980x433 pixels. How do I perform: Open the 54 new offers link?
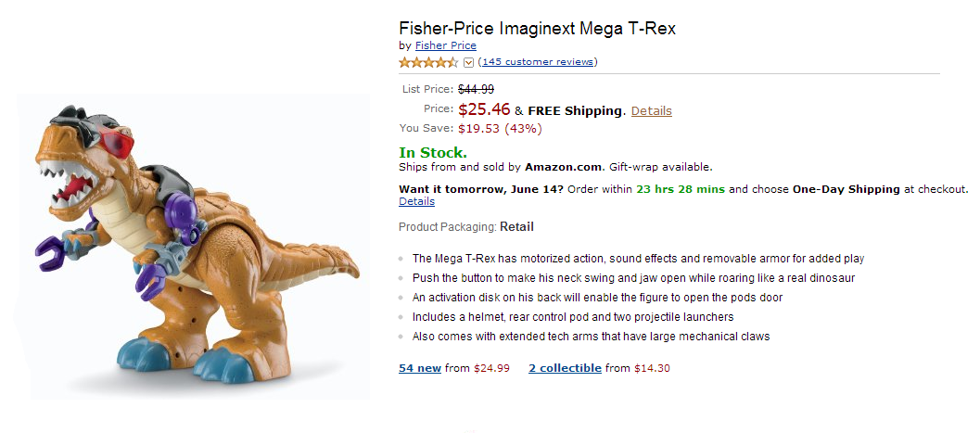coord(420,368)
